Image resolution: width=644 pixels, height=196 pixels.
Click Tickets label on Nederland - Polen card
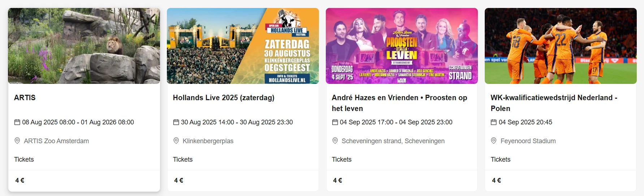[x=501, y=159]
